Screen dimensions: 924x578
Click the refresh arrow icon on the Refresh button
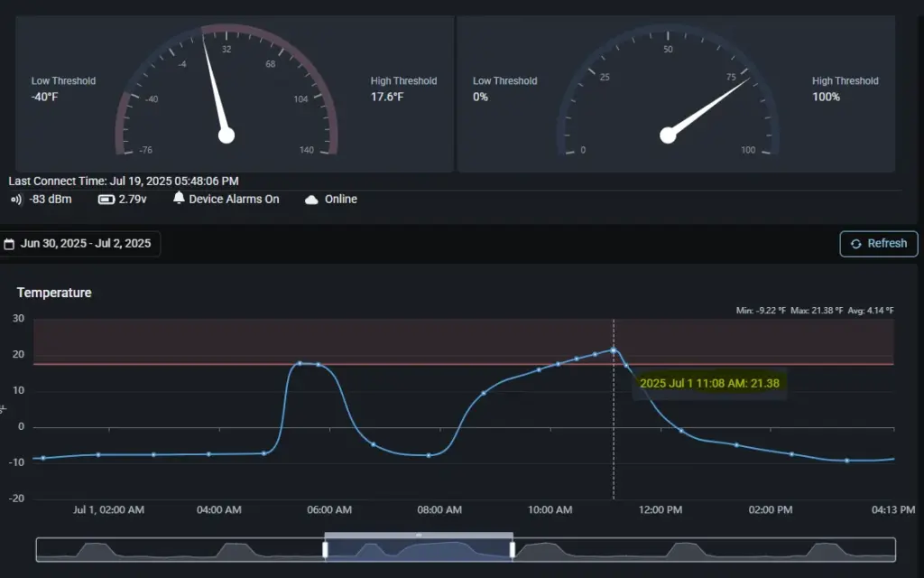[855, 244]
